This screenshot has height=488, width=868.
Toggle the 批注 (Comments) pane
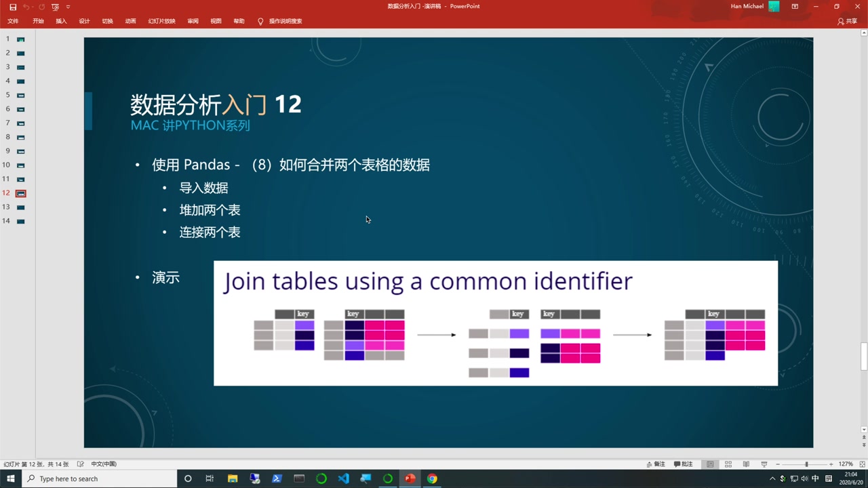[x=684, y=464]
